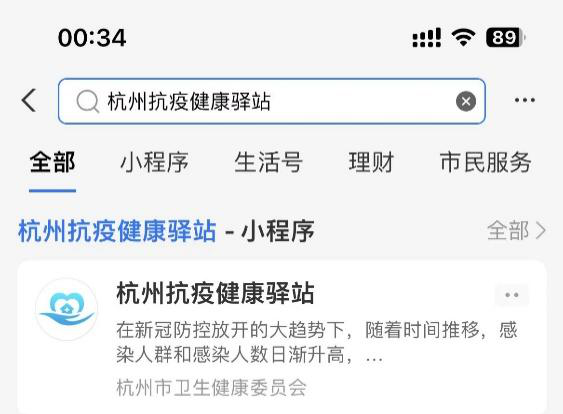Select the 生活号 tab
The image size is (563, 414).
click(x=269, y=162)
